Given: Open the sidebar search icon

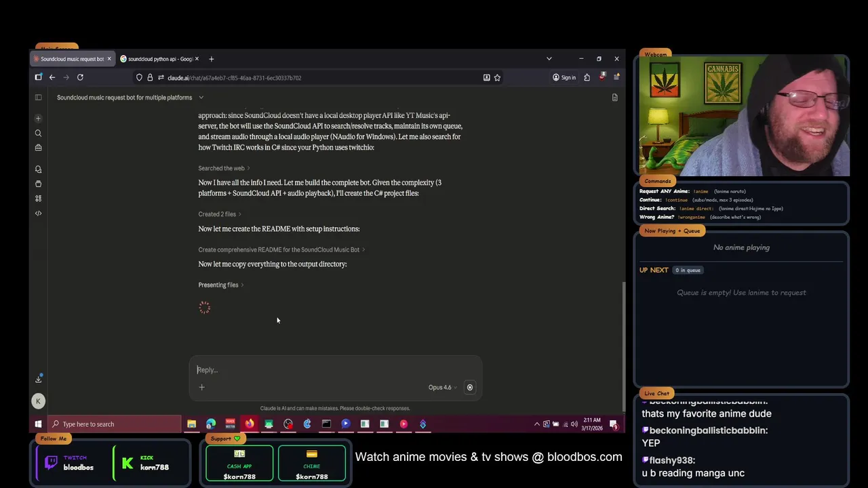Looking at the screenshot, I should [38, 134].
